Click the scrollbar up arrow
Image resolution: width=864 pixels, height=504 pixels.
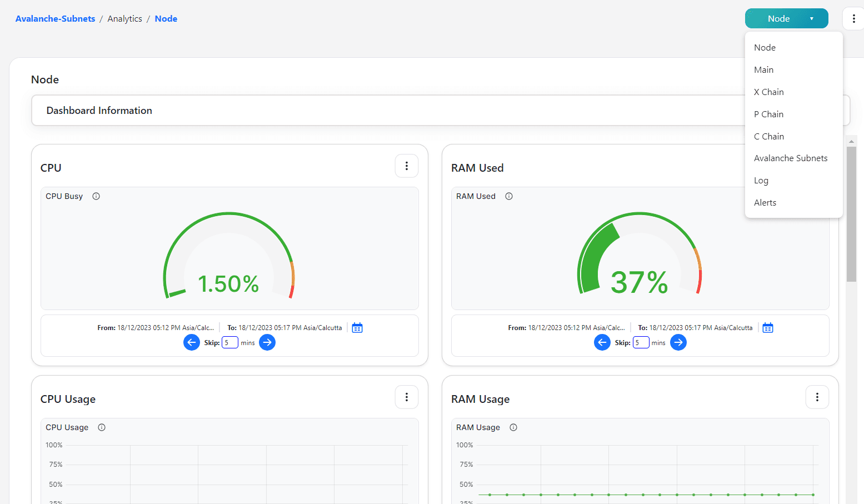[x=851, y=141]
